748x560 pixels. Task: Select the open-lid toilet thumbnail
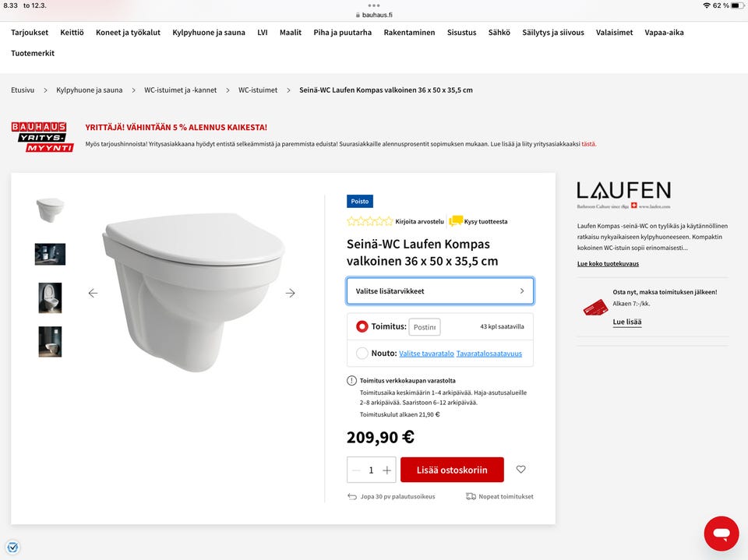point(50,298)
